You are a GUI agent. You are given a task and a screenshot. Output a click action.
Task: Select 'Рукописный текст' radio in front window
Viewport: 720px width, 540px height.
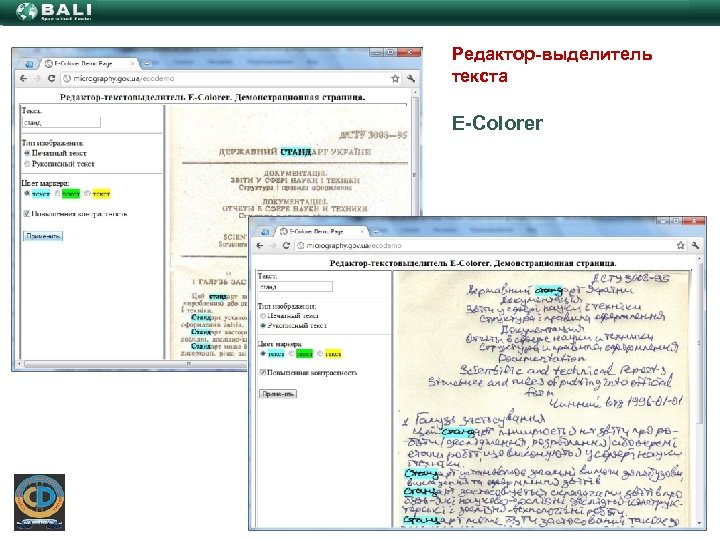[263, 326]
